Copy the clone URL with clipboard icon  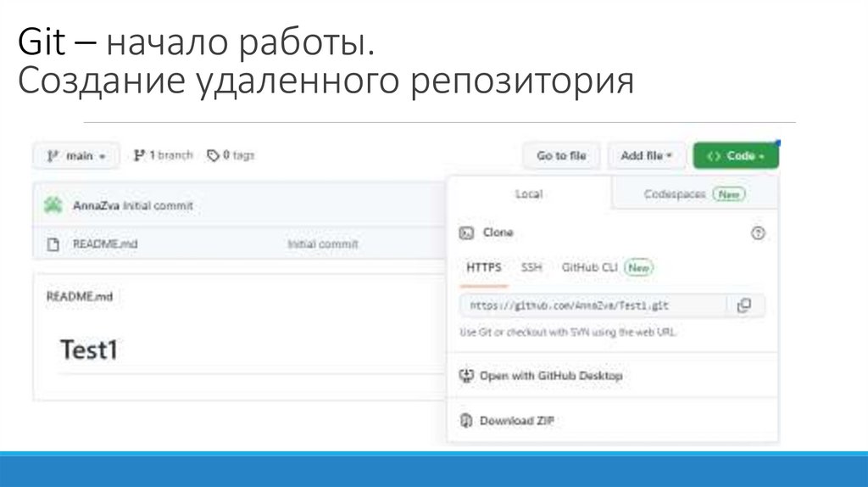(x=744, y=305)
